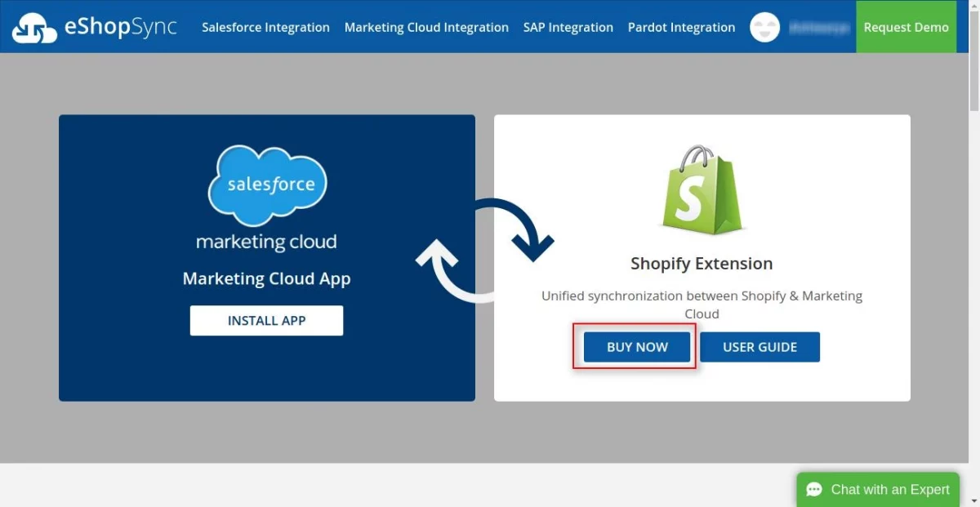Click the Marketing Cloud App heading
The image size is (980, 507).
266,278
